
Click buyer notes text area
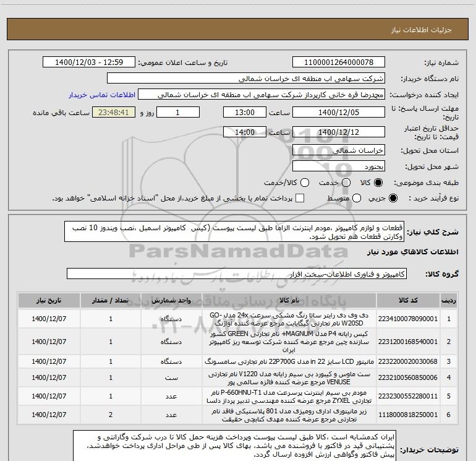pyautogui.click(x=234, y=446)
